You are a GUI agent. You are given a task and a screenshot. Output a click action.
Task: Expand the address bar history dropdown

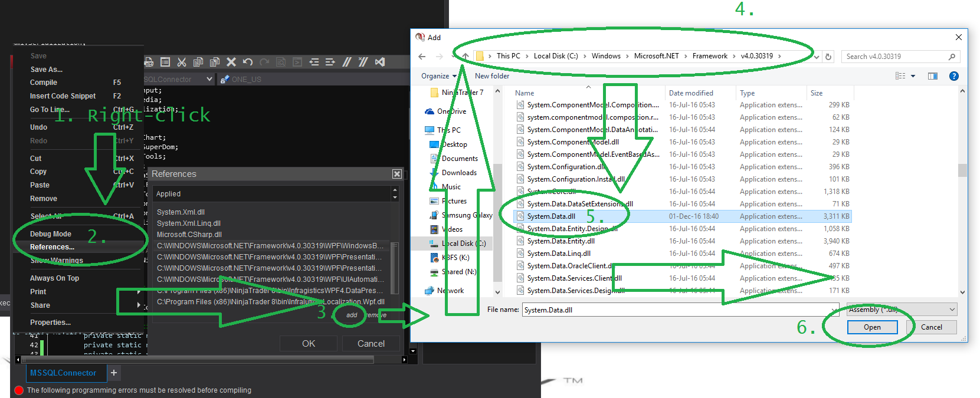(x=817, y=57)
